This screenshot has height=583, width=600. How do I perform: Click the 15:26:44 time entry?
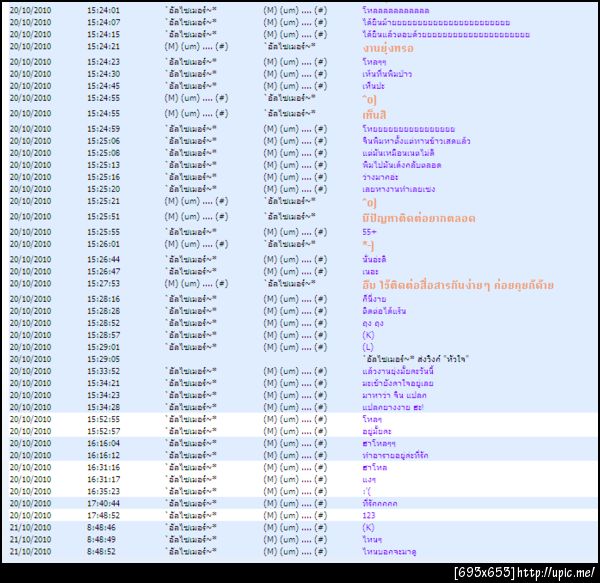click(103, 259)
